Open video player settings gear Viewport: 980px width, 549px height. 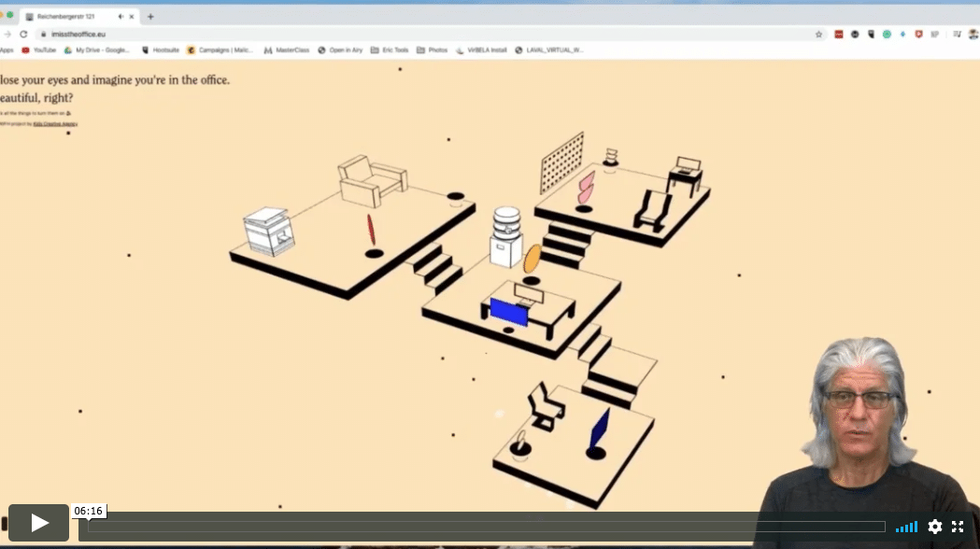tap(935, 527)
